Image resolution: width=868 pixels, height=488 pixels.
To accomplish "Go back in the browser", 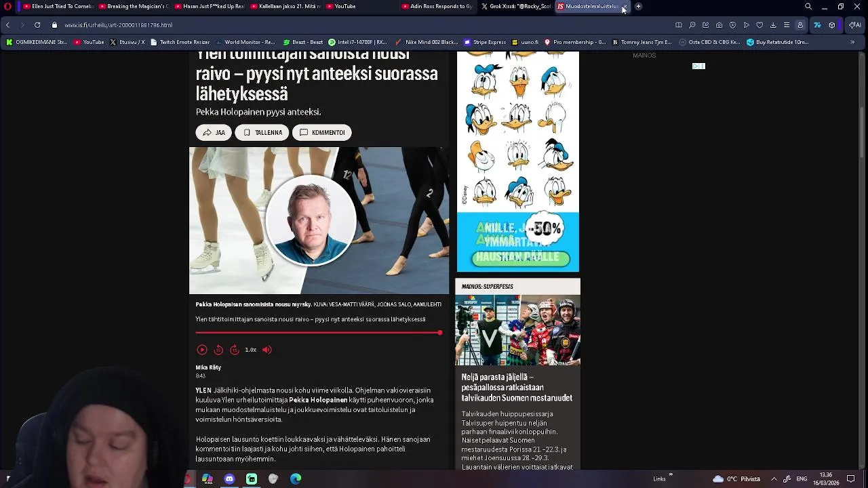I will [x=7, y=25].
